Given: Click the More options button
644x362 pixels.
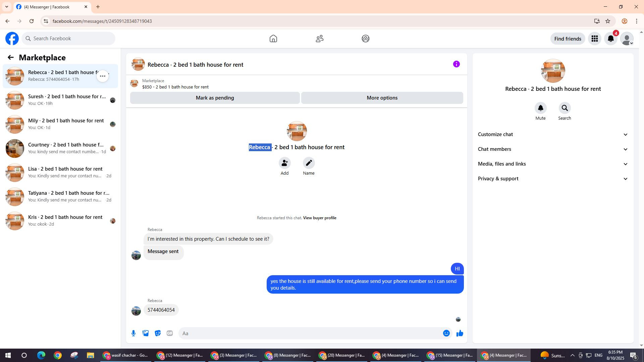Looking at the screenshot, I should [382, 98].
